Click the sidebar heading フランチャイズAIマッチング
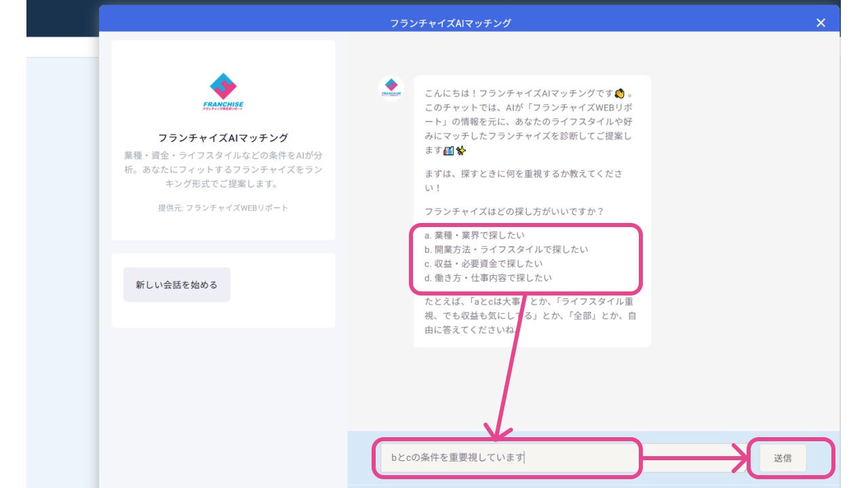Viewport: 868px width, 488px height. [x=223, y=138]
